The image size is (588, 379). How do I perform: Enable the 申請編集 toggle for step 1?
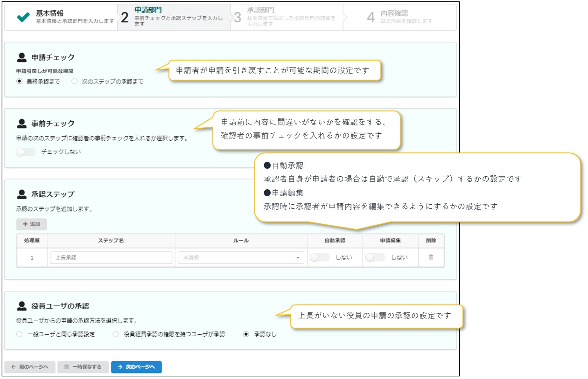pyautogui.click(x=376, y=257)
